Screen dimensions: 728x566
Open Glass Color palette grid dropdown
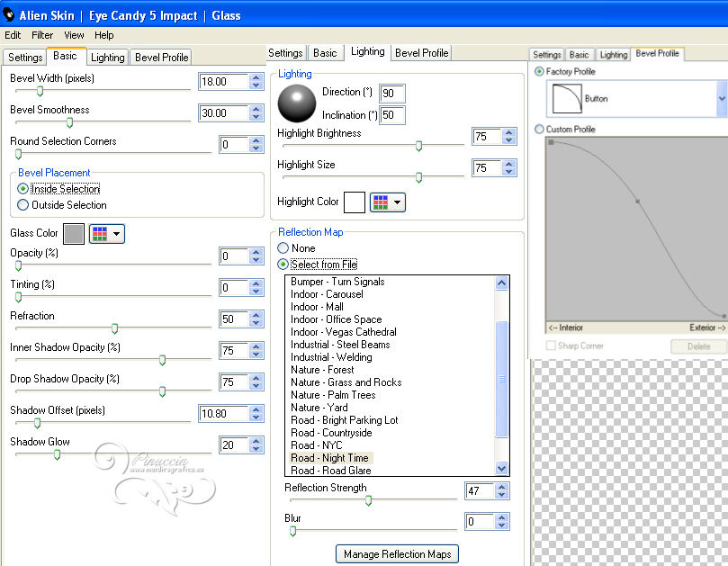tap(107, 234)
